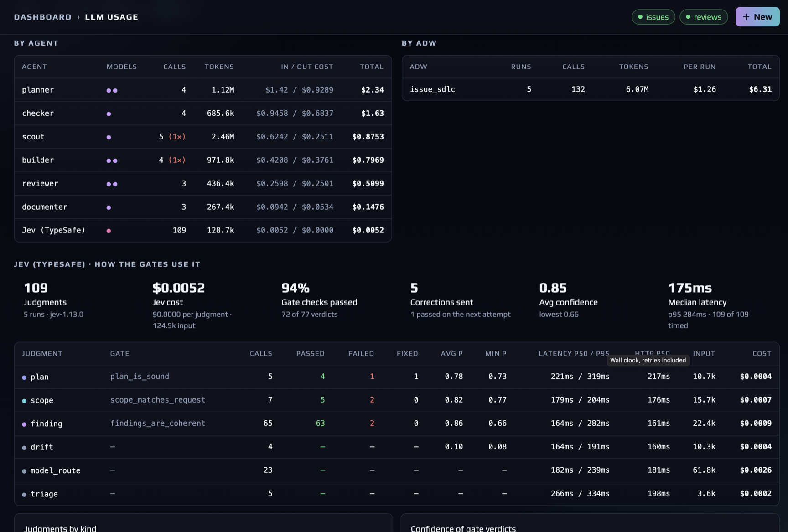Image resolution: width=788 pixels, height=532 pixels.
Task: Open the reviews status pill
Action: point(704,17)
